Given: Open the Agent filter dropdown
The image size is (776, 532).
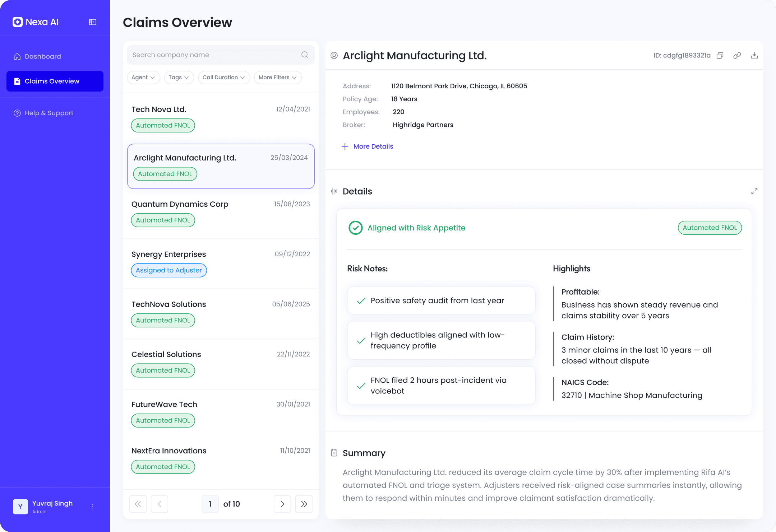Looking at the screenshot, I should pos(143,77).
